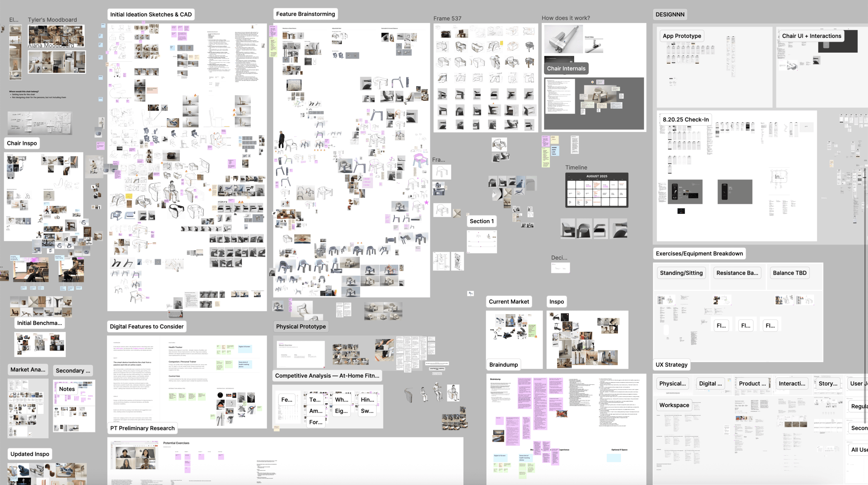Open the App Prototype section label
868x485 pixels.
(681, 36)
